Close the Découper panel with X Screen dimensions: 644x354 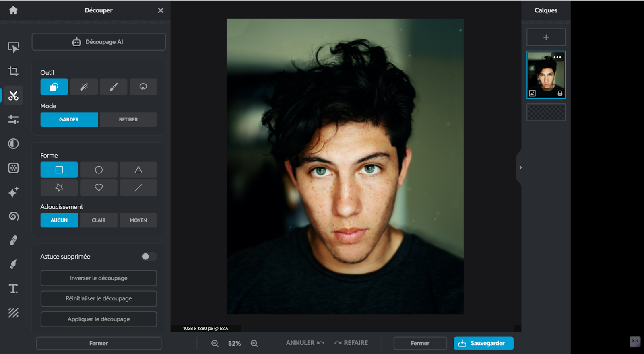[161, 10]
